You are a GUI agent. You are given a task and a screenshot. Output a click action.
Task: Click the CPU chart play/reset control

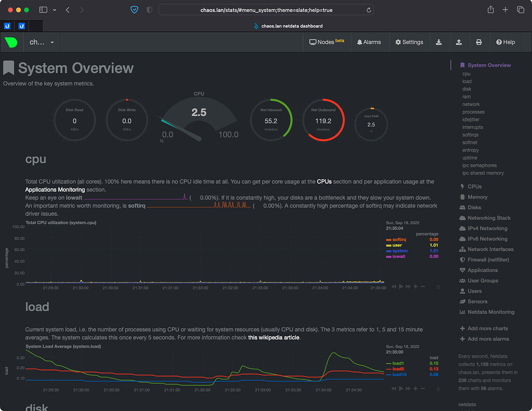pos(401,287)
